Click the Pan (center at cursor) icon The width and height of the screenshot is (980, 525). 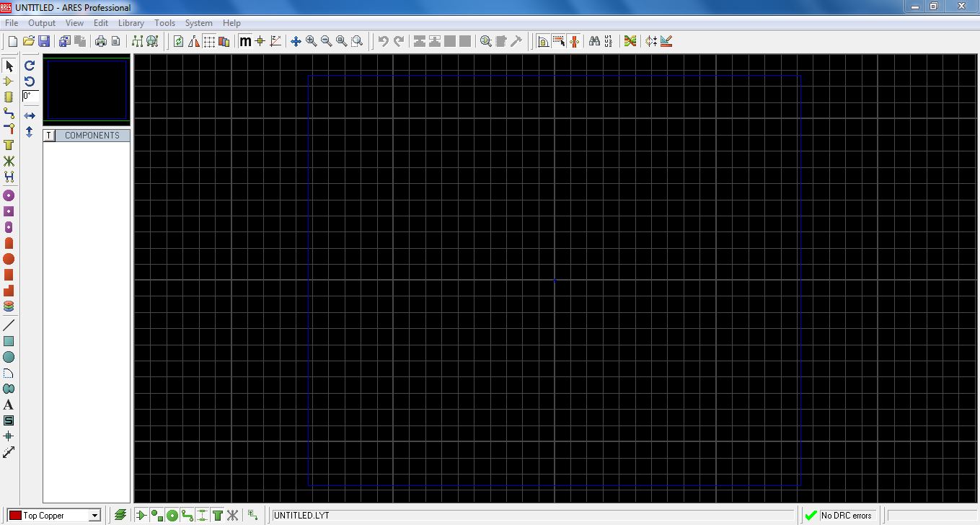click(x=296, y=42)
